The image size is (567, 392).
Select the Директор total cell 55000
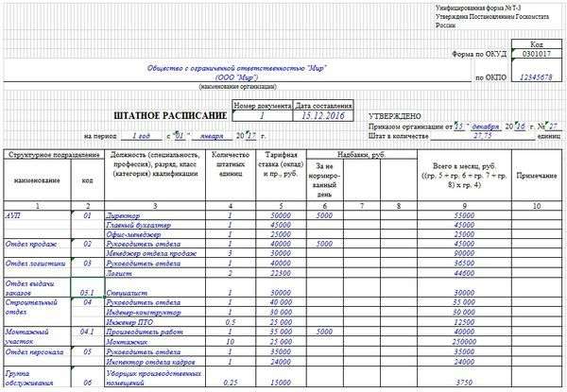(464, 215)
